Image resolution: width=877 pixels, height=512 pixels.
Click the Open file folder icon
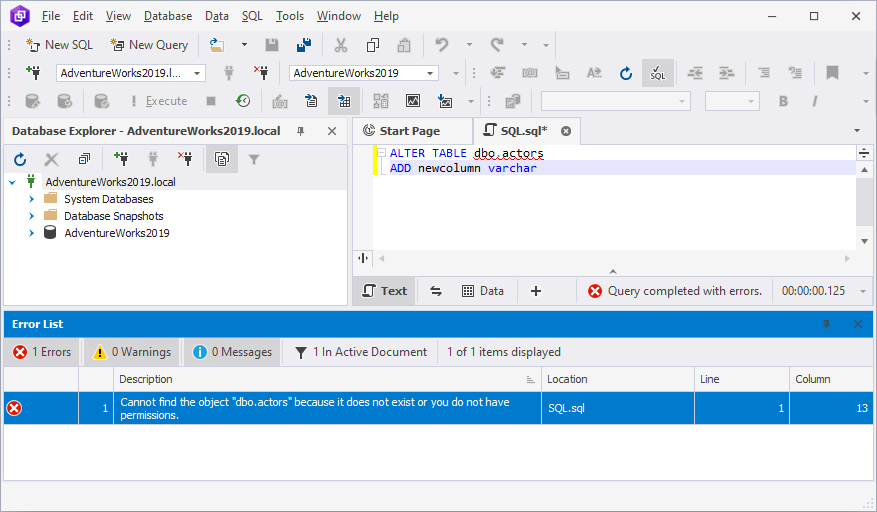[x=217, y=45]
